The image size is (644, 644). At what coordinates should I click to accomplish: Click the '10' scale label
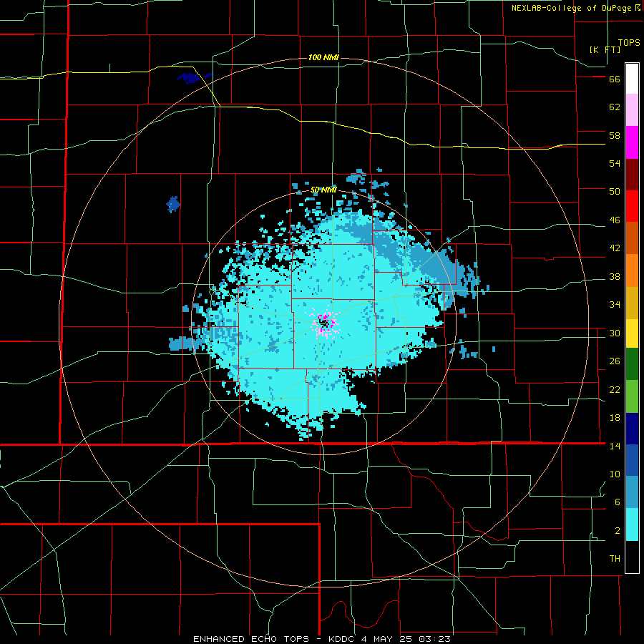[615, 474]
